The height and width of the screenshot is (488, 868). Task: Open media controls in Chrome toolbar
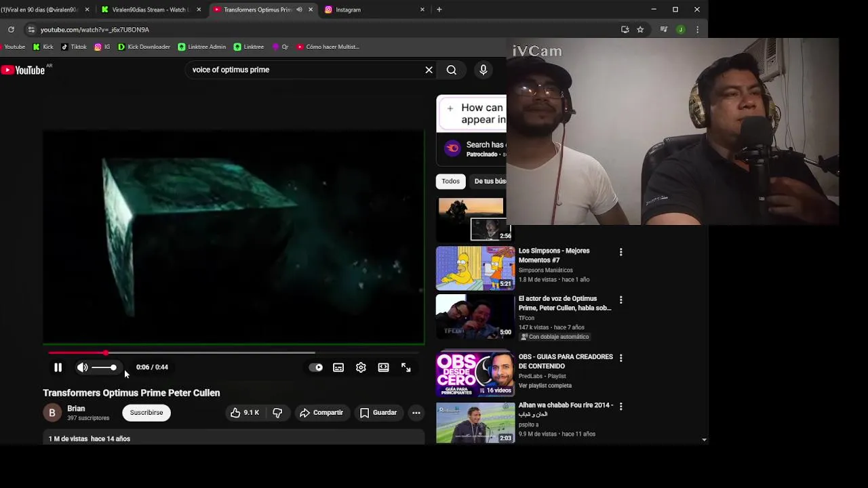(x=664, y=30)
